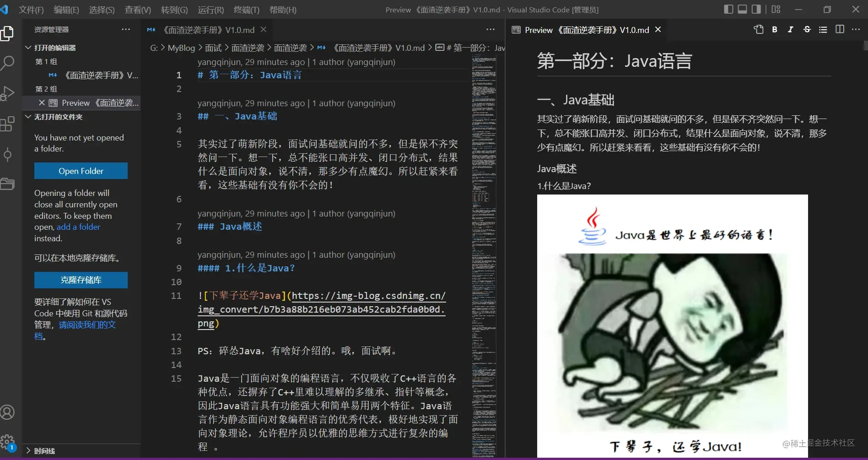Open the 帮助(H) menu

[283, 10]
